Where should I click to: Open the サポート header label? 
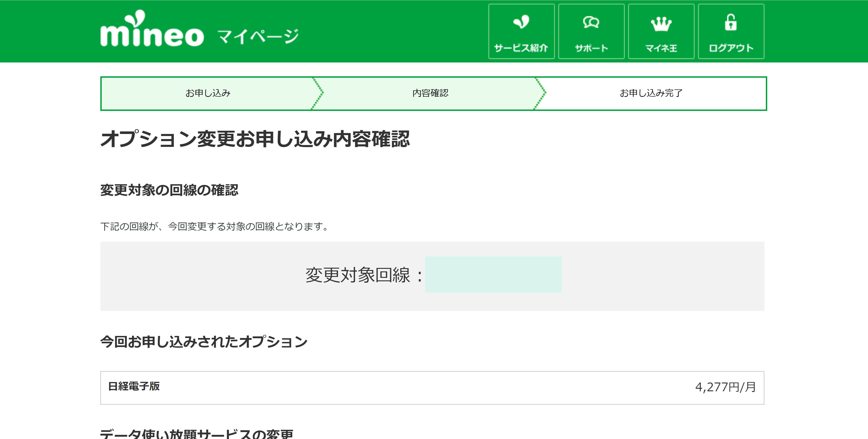[591, 48]
